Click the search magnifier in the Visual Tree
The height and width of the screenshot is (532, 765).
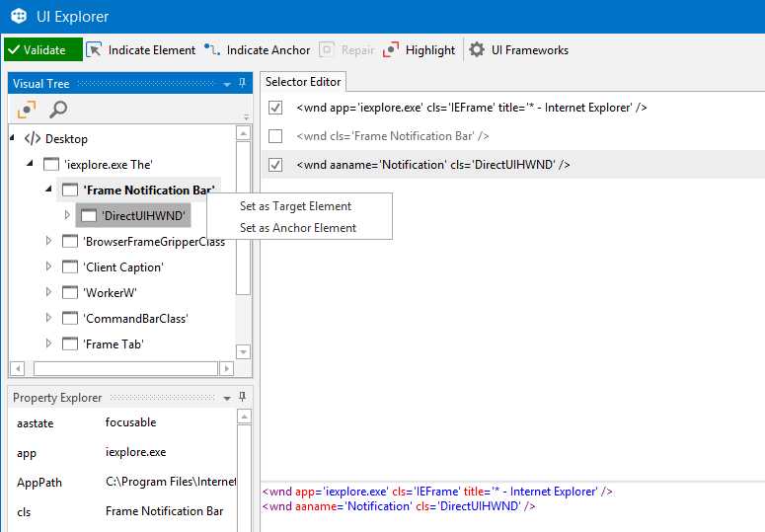58,110
